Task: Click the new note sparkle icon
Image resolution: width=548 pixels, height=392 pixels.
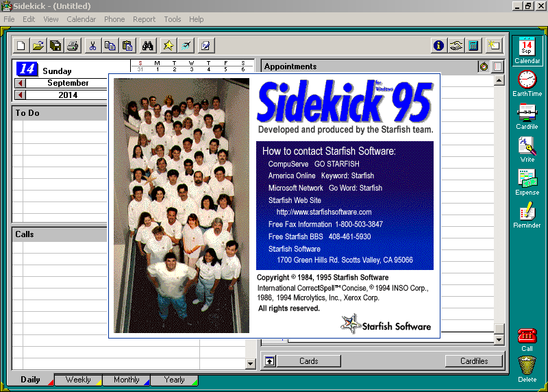Action: pyautogui.click(x=494, y=45)
